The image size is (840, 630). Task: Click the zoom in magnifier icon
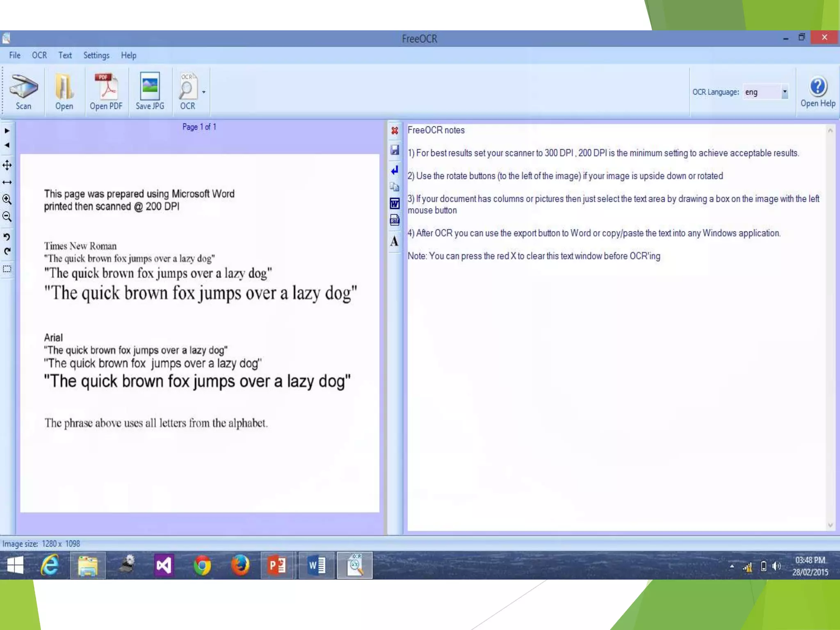coord(7,200)
